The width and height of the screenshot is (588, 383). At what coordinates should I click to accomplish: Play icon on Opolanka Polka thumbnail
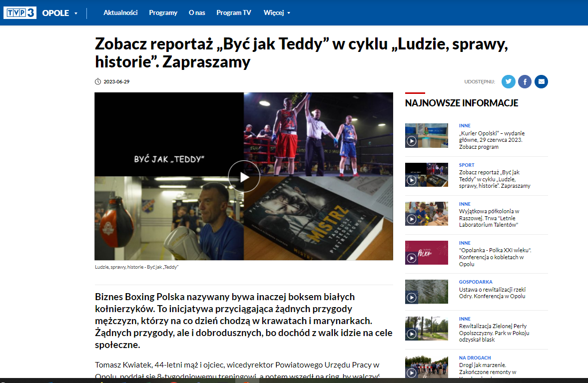coord(411,258)
